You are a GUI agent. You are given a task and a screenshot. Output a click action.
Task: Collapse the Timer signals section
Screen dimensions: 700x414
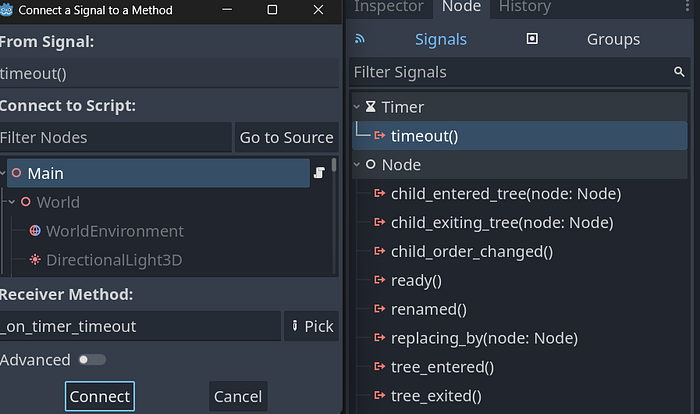coord(359,107)
